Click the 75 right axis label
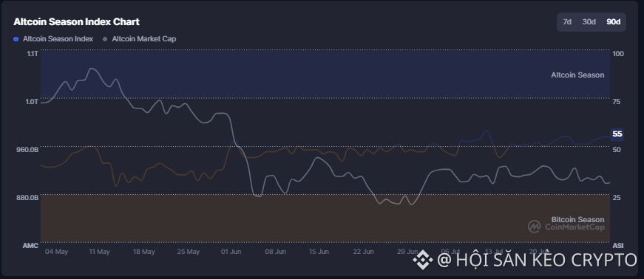Viewport: 644px width, 279px height. pos(617,102)
